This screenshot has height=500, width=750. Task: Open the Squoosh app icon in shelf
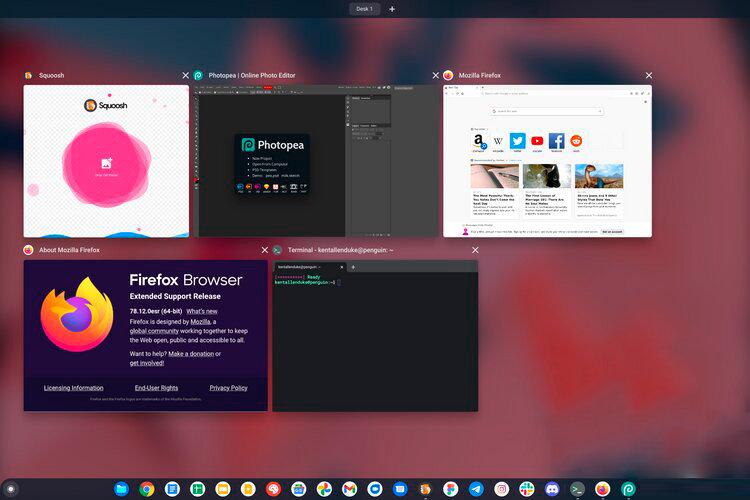pos(425,489)
